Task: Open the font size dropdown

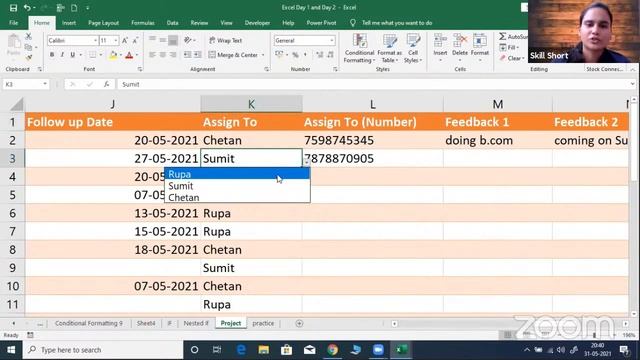Action: [x=116, y=40]
